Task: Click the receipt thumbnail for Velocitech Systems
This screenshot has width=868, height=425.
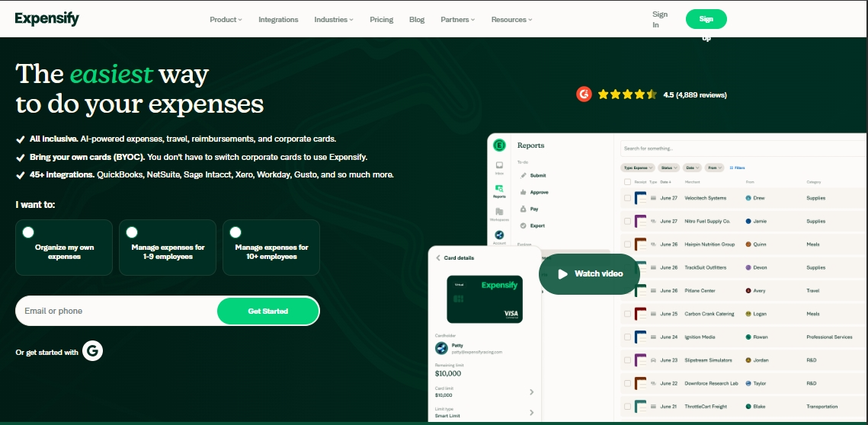Action: 640,198
